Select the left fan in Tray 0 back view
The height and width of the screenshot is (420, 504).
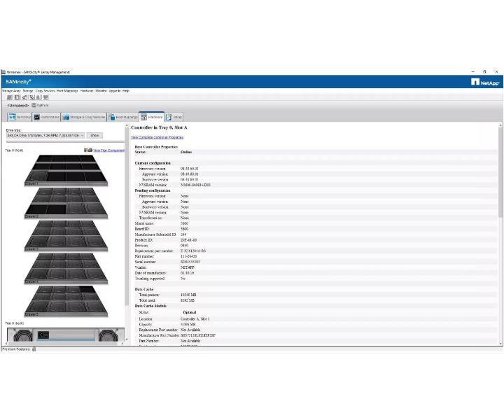click(24, 335)
